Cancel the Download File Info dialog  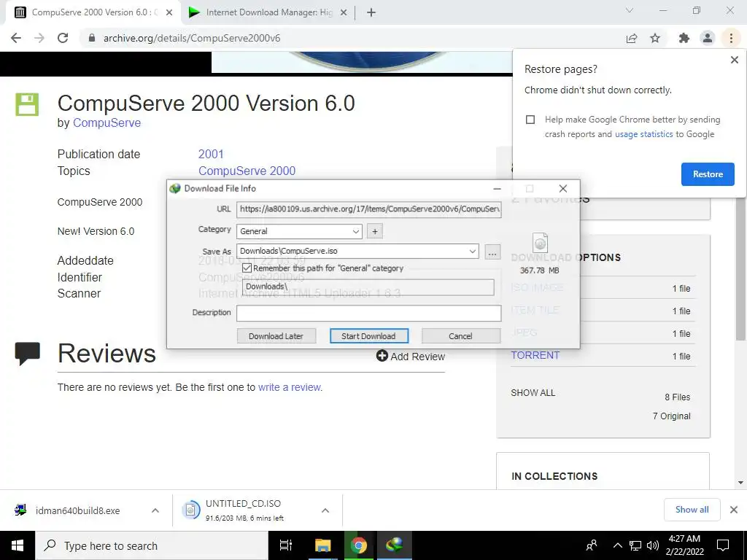pos(460,336)
